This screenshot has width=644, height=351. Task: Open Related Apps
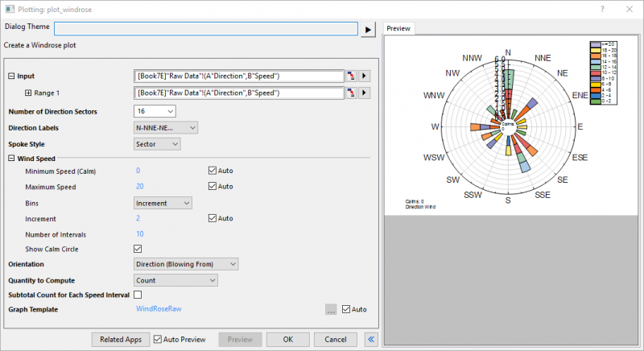pyautogui.click(x=120, y=340)
